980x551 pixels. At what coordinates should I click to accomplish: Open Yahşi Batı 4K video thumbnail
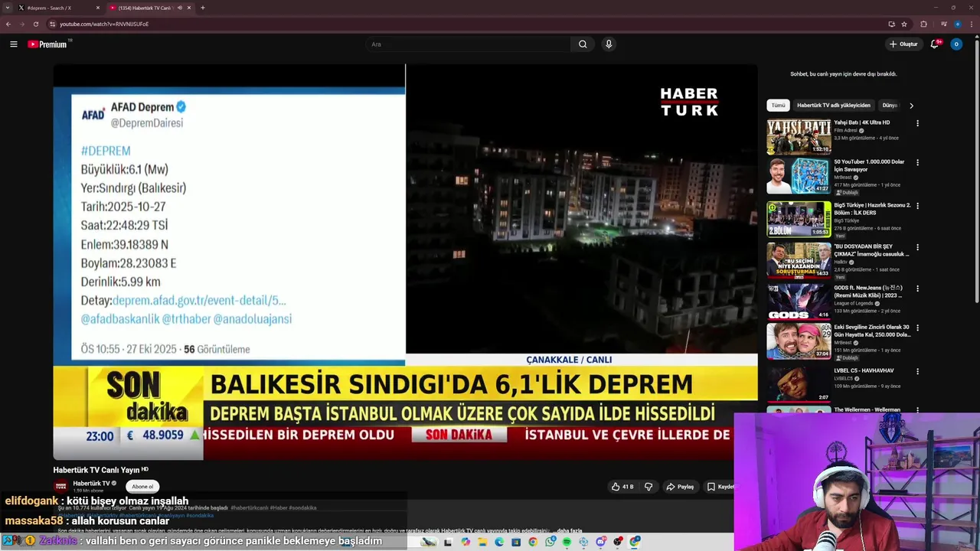pyautogui.click(x=799, y=136)
